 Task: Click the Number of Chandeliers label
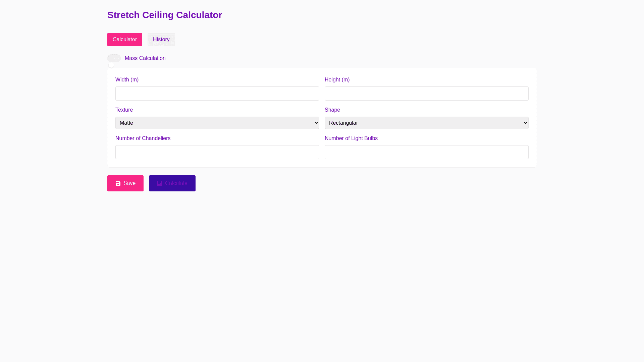click(x=143, y=138)
